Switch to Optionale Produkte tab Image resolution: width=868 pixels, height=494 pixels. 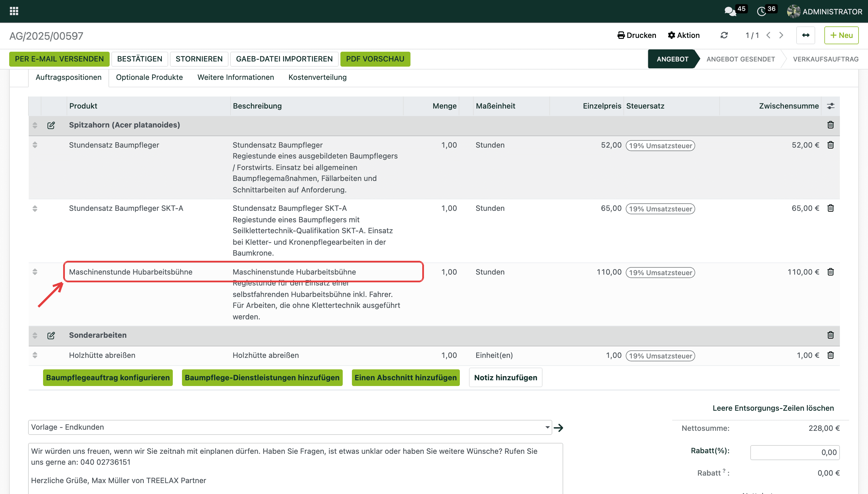point(149,77)
